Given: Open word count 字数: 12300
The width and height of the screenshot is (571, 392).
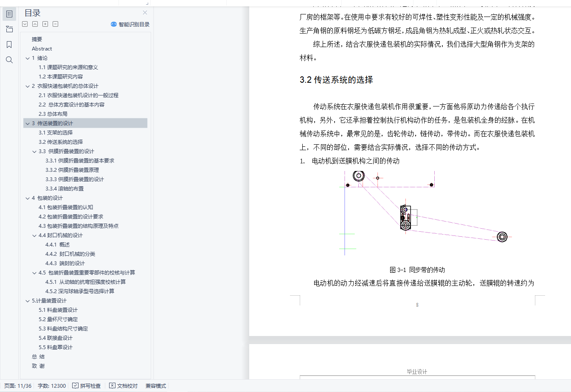Looking at the screenshot, I should click(52, 386).
